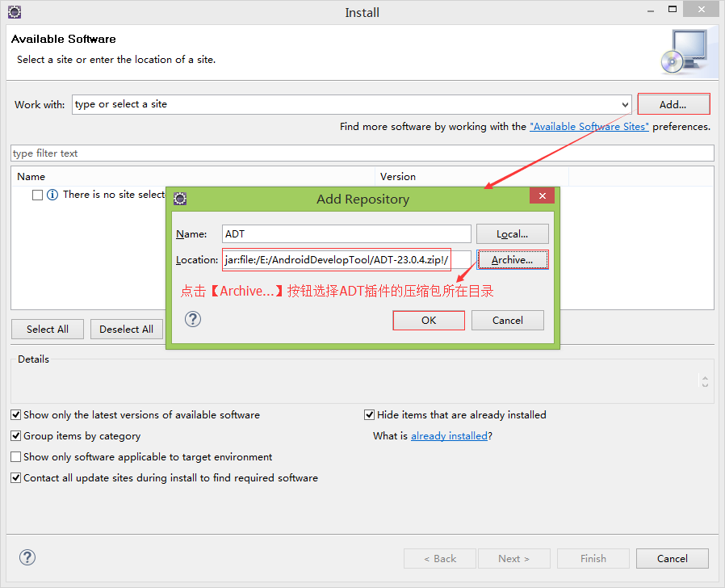Sort by the Name column header
The image size is (725, 588).
pos(193,177)
